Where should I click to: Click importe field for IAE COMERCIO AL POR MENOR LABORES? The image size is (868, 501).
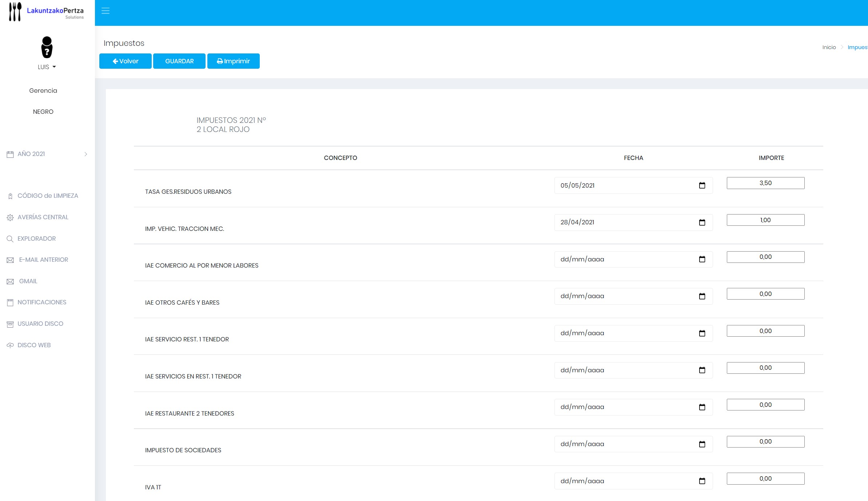765,257
